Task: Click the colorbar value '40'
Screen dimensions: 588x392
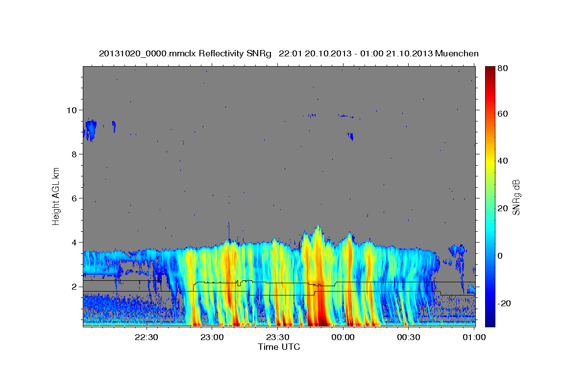Action: (502, 161)
